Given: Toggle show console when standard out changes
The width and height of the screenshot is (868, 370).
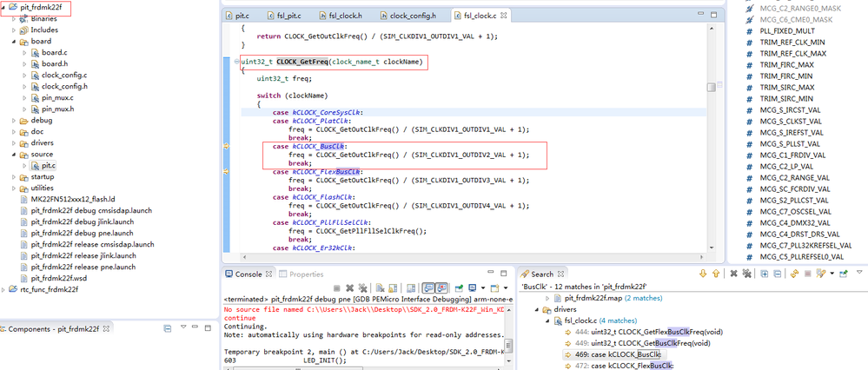Looking at the screenshot, I should [x=427, y=288].
